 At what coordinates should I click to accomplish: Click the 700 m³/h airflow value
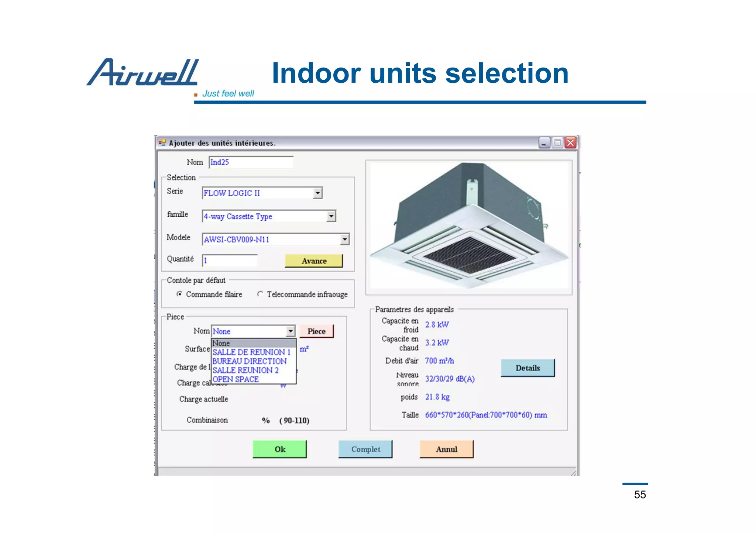tap(439, 361)
